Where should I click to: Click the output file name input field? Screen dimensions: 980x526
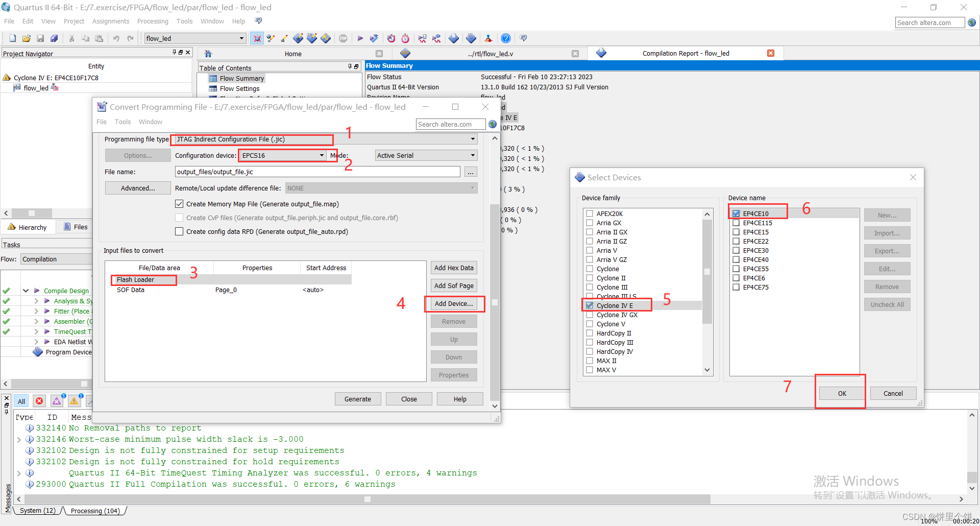(x=317, y=172)
